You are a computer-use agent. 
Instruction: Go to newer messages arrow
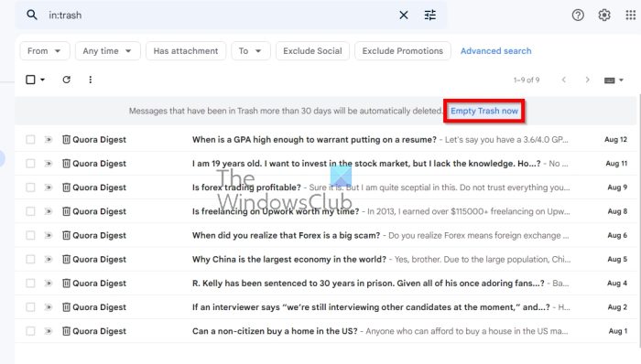coord(564,80)
